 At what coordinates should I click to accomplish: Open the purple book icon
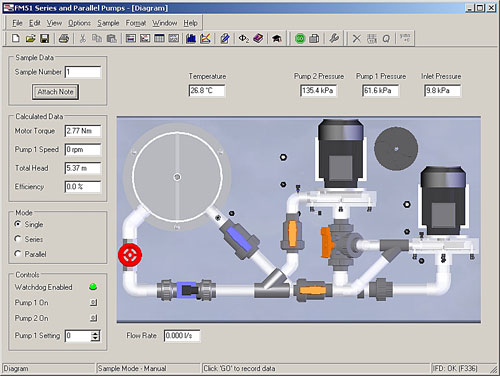tap(258, 38)
